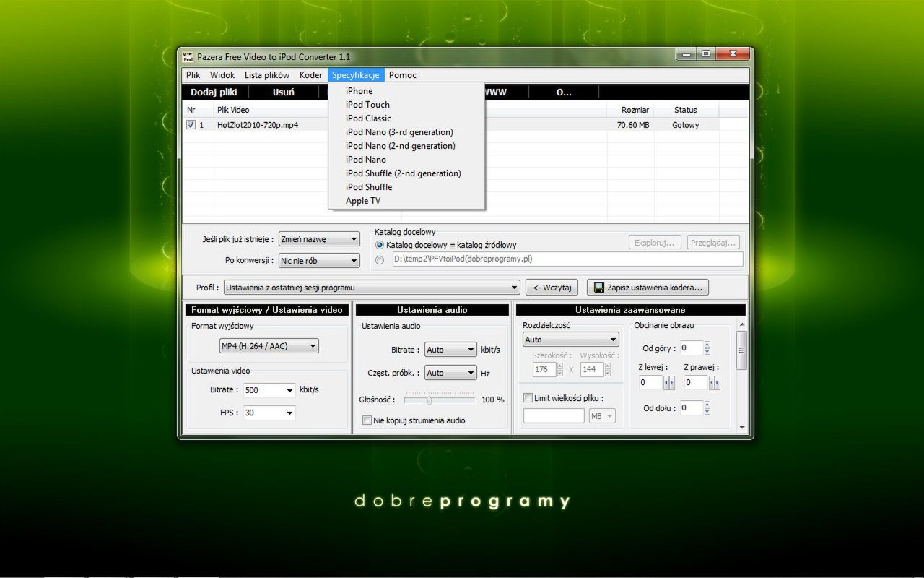The width and height of the screenshot is (924, 578).
Task: Expand the Profil dropdown
Action: [x=371, y=288]
